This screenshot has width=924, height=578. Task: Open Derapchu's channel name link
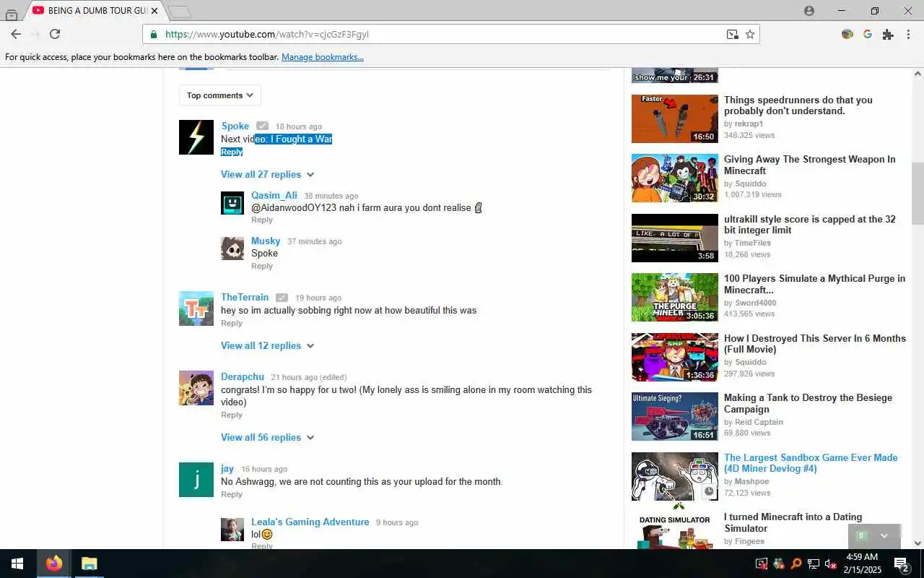tap(243, 376)
